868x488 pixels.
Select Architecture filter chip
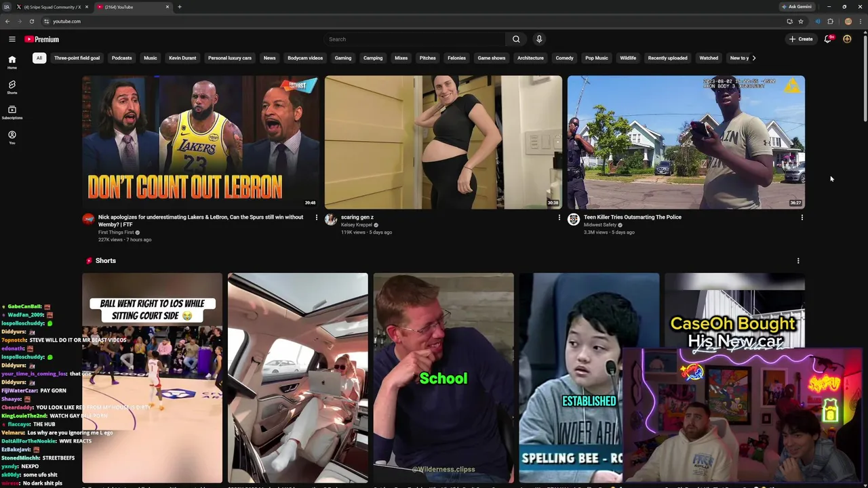pyautogui.click(x=530, y=58)
